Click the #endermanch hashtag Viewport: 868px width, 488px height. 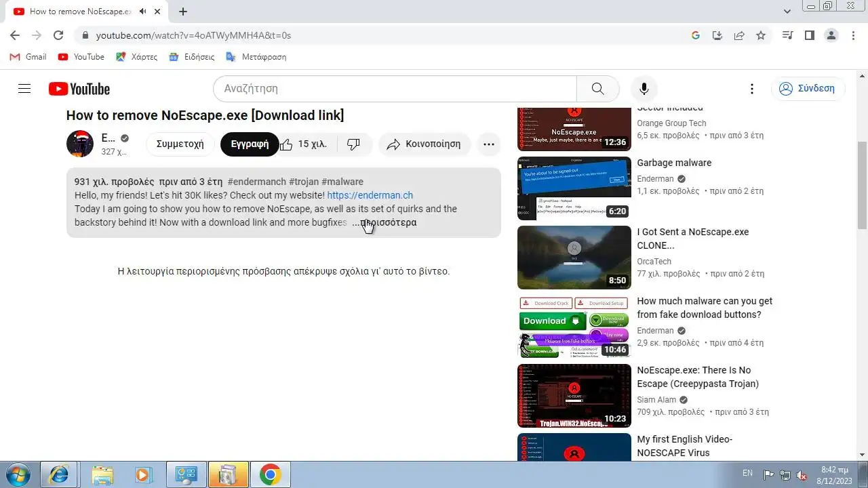(256, 182)
